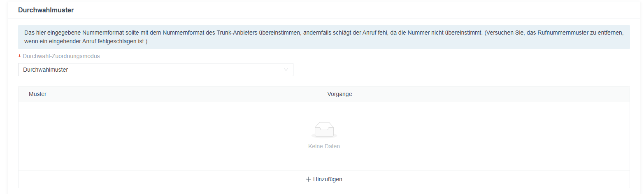Click the plus icon beside Hinzufügen
Viewport: 644px width, 194px height.
[x=309, y=179]
